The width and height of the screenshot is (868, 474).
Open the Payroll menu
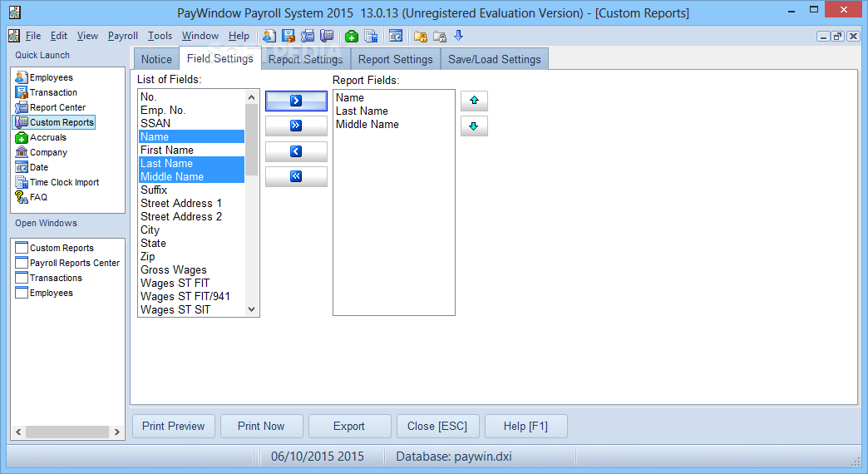123,36
